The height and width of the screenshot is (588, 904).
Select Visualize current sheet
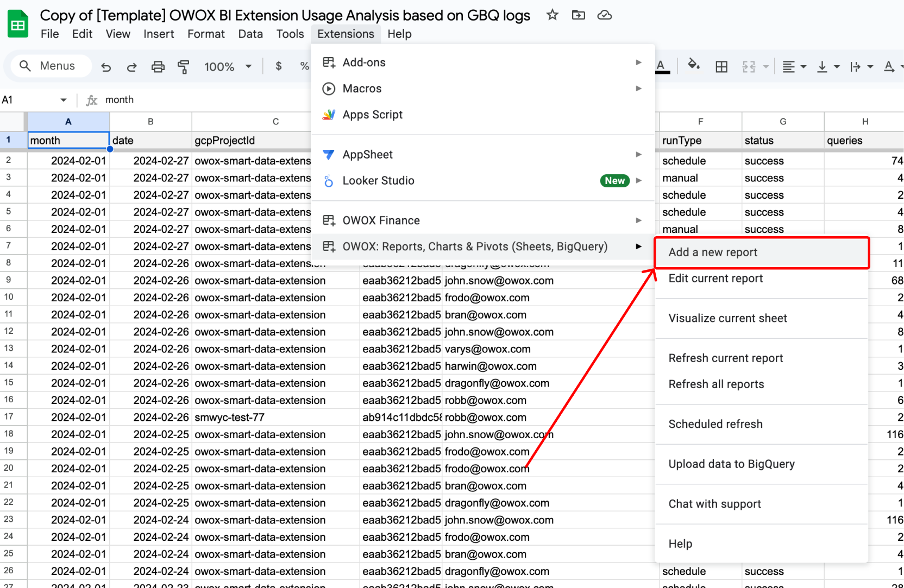pos(762,318)
